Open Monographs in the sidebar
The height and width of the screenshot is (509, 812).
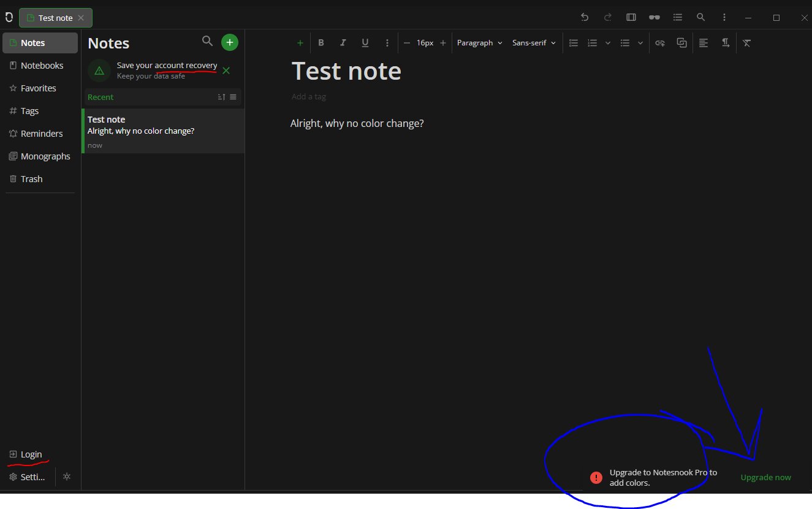point(40,156)
